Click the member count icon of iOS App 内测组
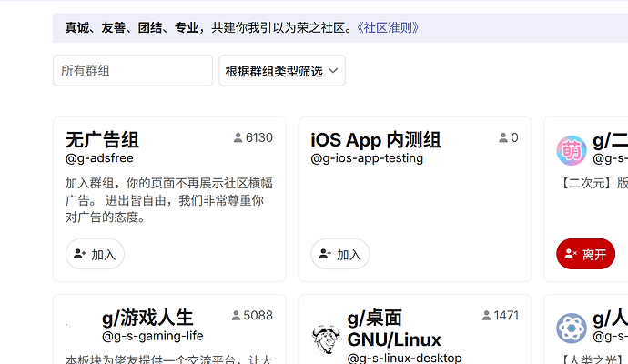The width and height of the screenshot is (628, 364). click(503, 137)
